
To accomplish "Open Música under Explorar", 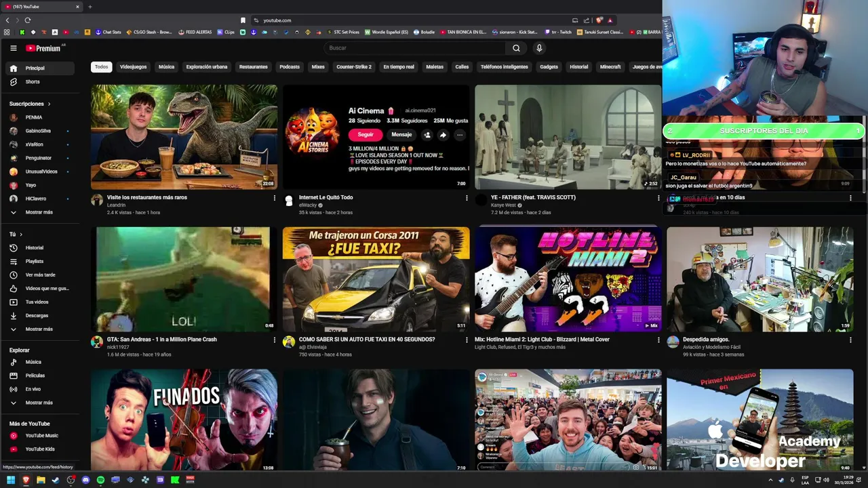I will (41, 362).
